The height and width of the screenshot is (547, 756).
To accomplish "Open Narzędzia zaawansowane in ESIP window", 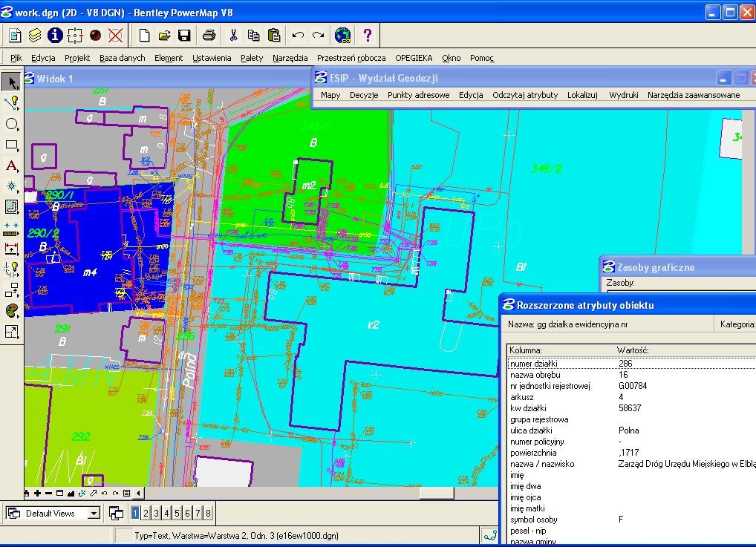I will tap(694, 95).
